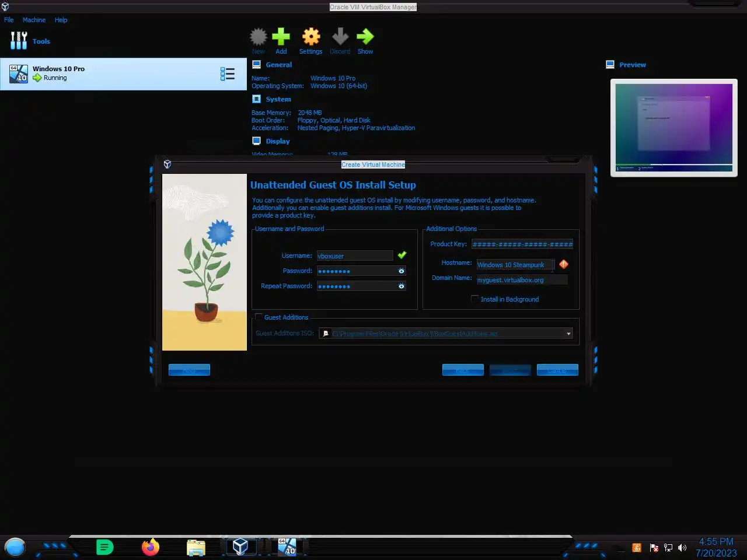The width and height of the screenshot is (747, 560).
Task: Show the Password field characters
Action: (x=402, y=271)
